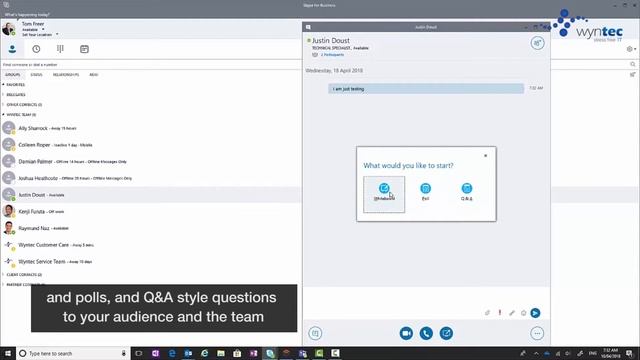Image resolution: width=640 pixels, height=360 pixels.
Task: Show hidden system tray icons
Action: (536, 353)
